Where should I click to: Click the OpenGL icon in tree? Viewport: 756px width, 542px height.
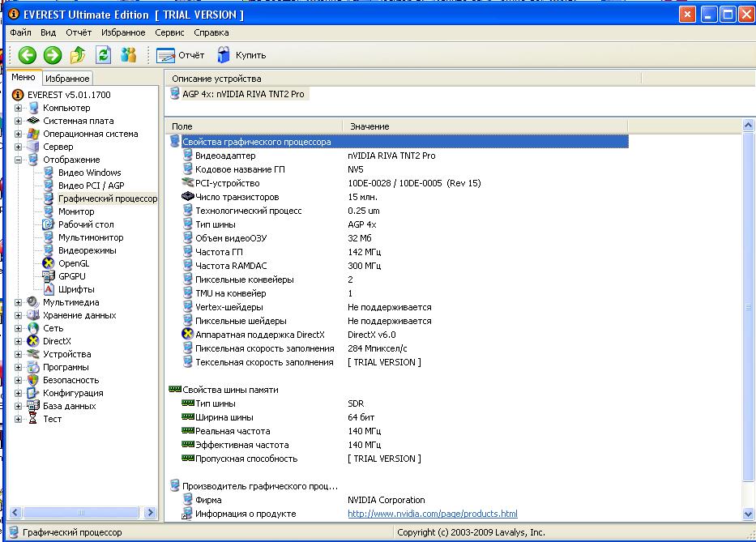click(x=49, y=263)
